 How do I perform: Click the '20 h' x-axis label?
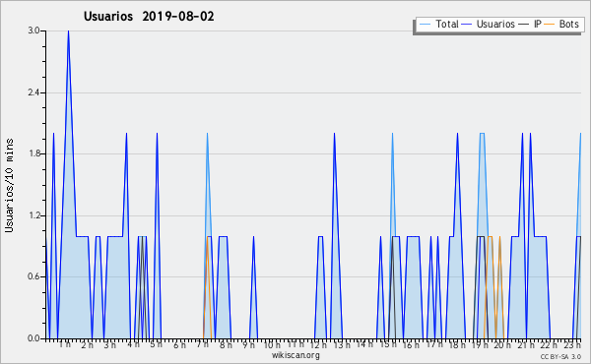point(502,345)
